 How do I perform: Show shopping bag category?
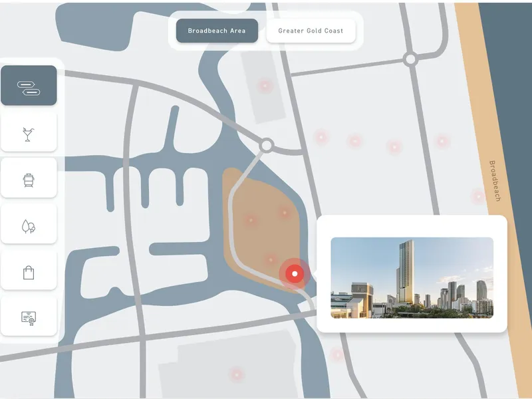coord(29,271)
